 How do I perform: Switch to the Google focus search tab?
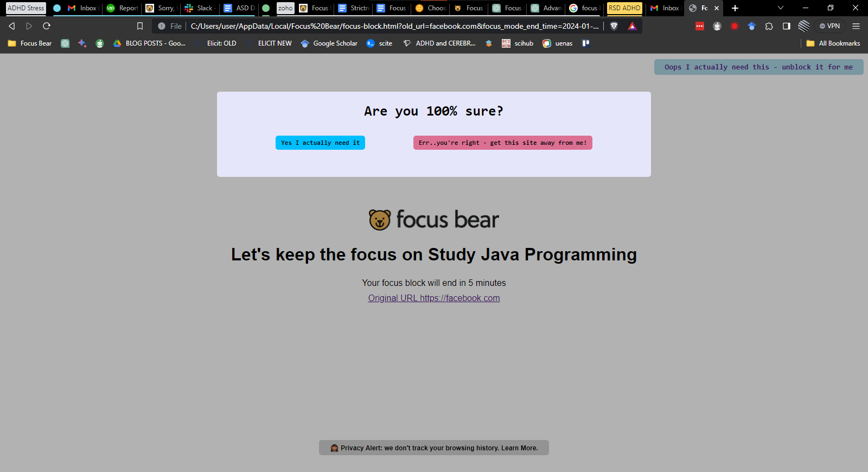click(x=584, y=8)
